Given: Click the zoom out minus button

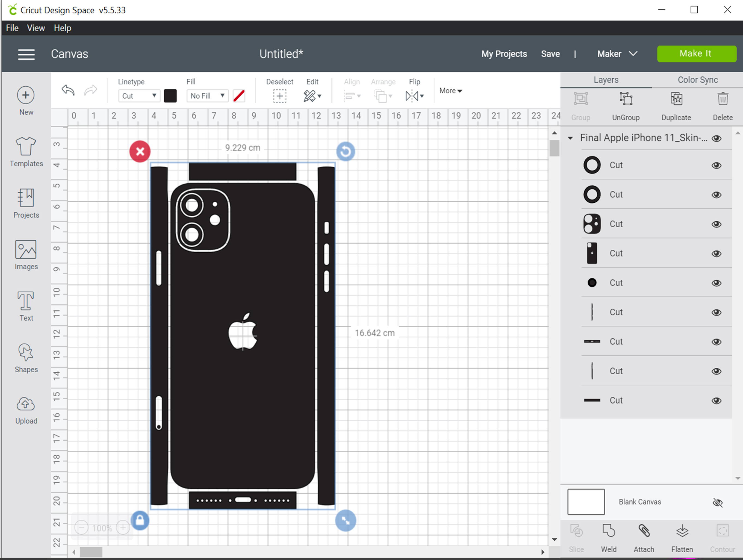Looking at the screenshot, I should tap(81, 527).
